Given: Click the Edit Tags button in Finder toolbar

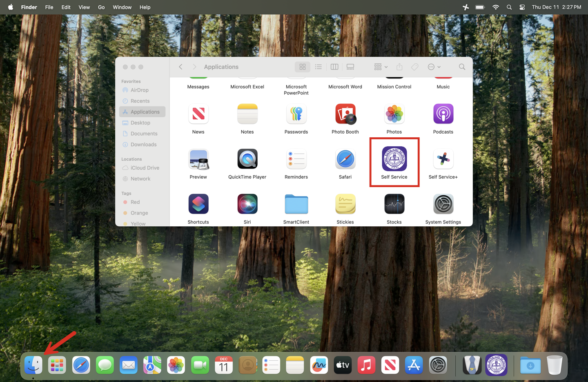Looking at the screenshot, I should (x=415, y=67).
